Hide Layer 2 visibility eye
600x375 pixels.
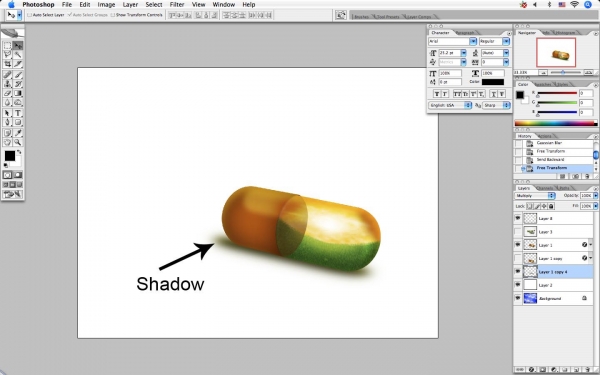tap(518, 285)
